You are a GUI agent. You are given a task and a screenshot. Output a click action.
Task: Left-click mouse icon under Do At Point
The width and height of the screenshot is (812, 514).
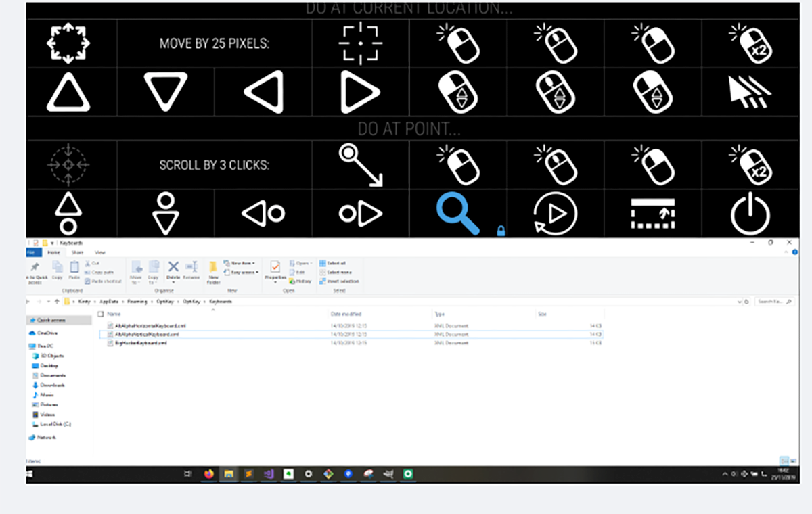(x=458, y=165)
